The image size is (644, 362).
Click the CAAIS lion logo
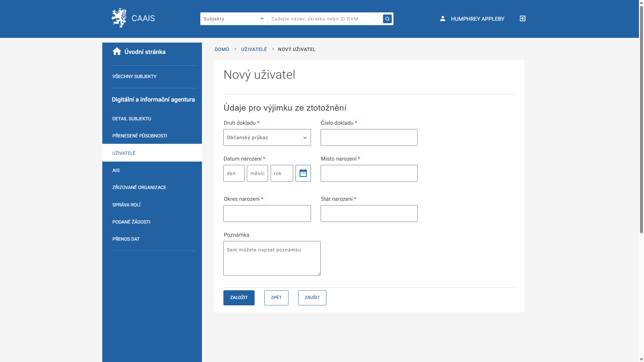[119, 18]
